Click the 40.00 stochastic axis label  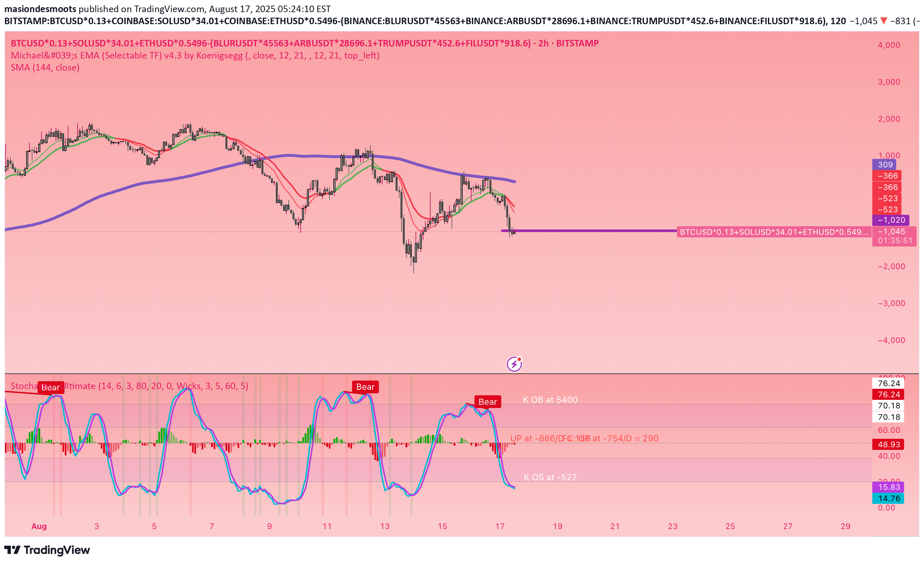[x=889, y=456]
